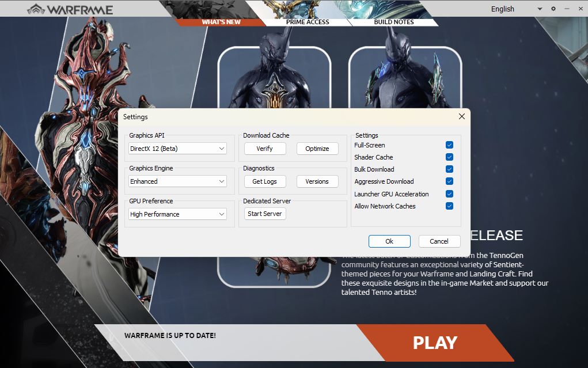Toggle Launcher GPU Acceleration checkbox
588x368 pixels.
[x=449, y=194]
